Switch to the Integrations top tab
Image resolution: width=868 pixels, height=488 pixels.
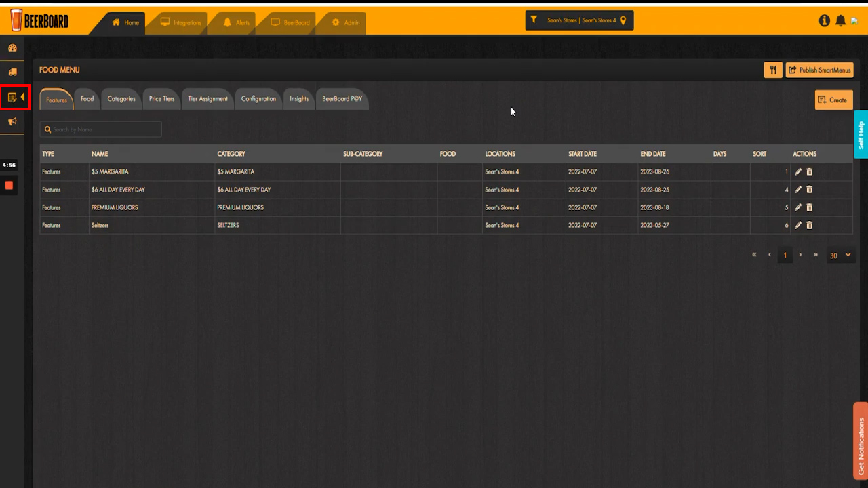pyautogui.click(x=181, y=23)
